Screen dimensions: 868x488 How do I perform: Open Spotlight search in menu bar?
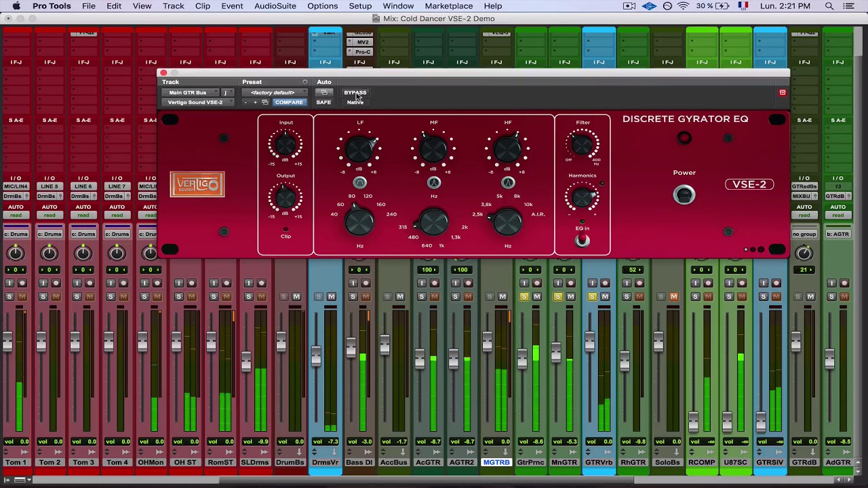pos(829,6)
